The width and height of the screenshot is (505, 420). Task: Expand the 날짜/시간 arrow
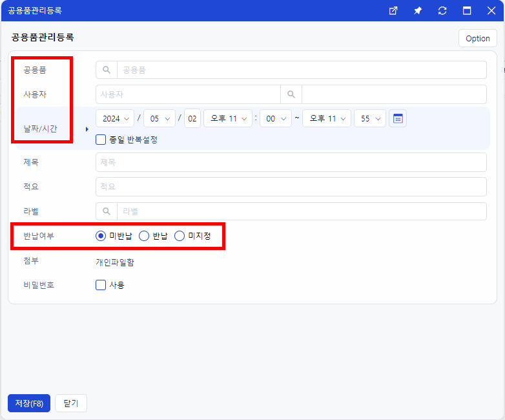coord(87,129)
